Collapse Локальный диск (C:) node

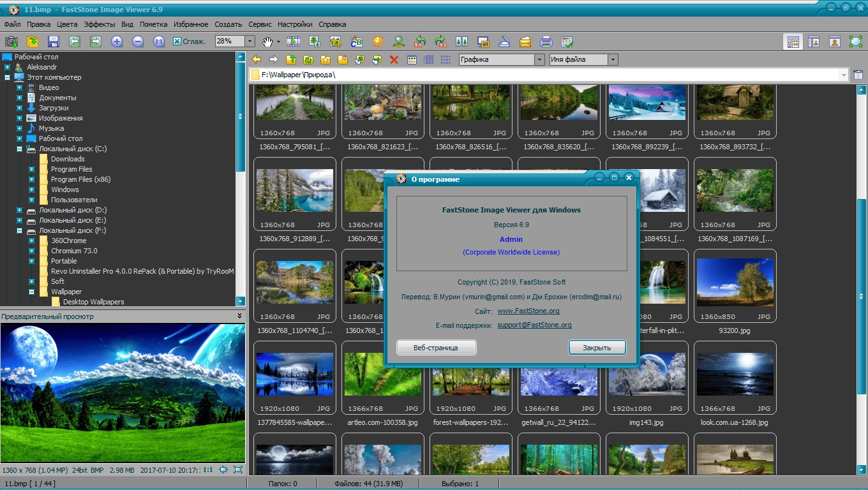point(19,149)
